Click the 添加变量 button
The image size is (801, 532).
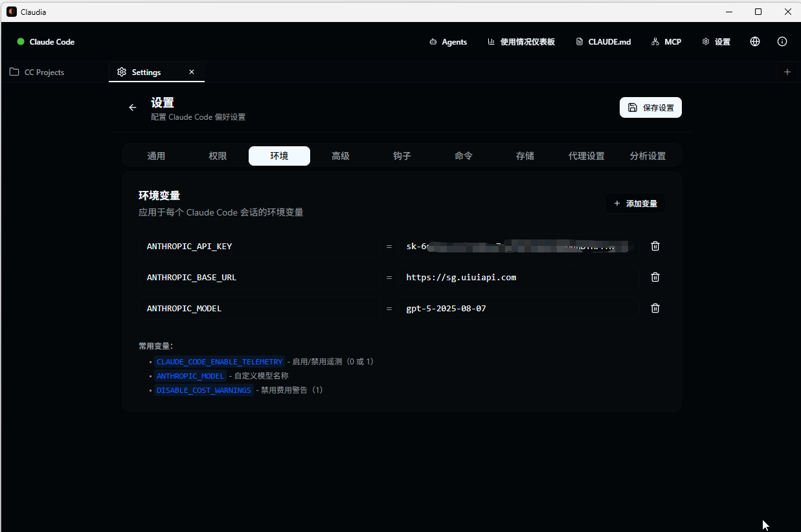tap(635, 203)
